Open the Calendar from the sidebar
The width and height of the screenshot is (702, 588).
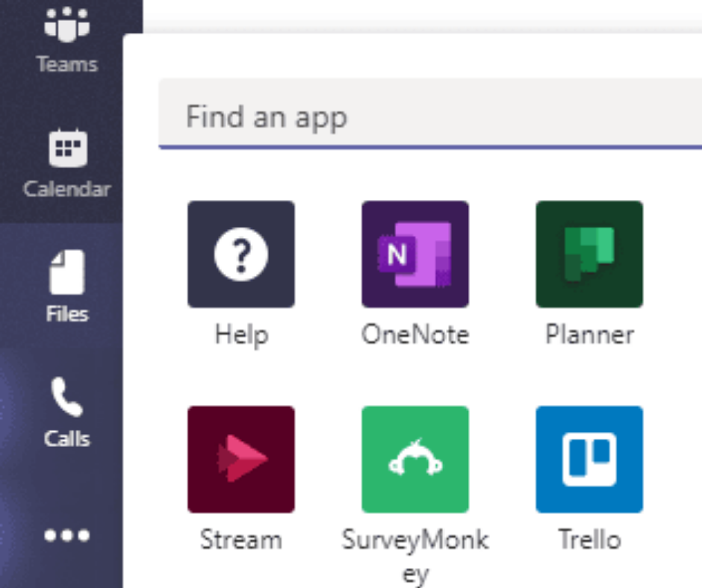tap(67, 161)
